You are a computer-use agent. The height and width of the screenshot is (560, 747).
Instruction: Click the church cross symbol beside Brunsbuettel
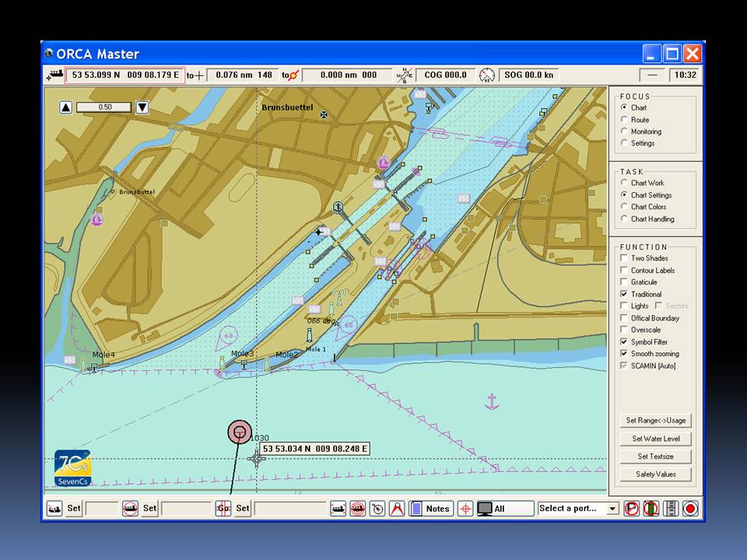tap(324, 114)
